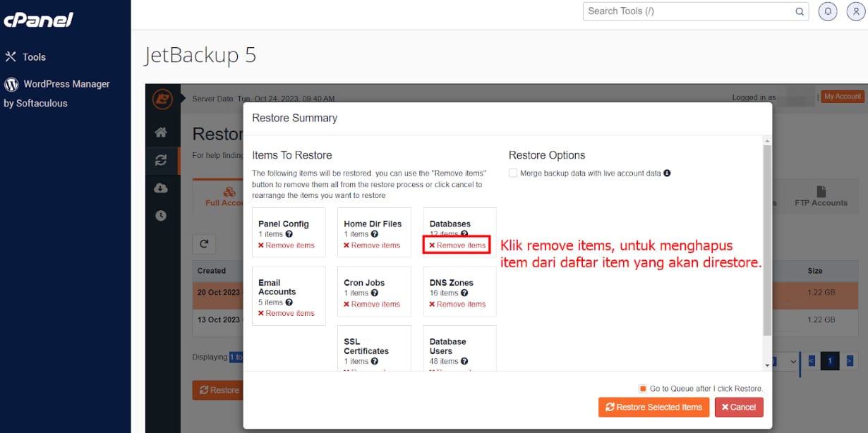The image size is (868, 433).
Task: Remove items from Home Dir Files
Action: (372, 245)
